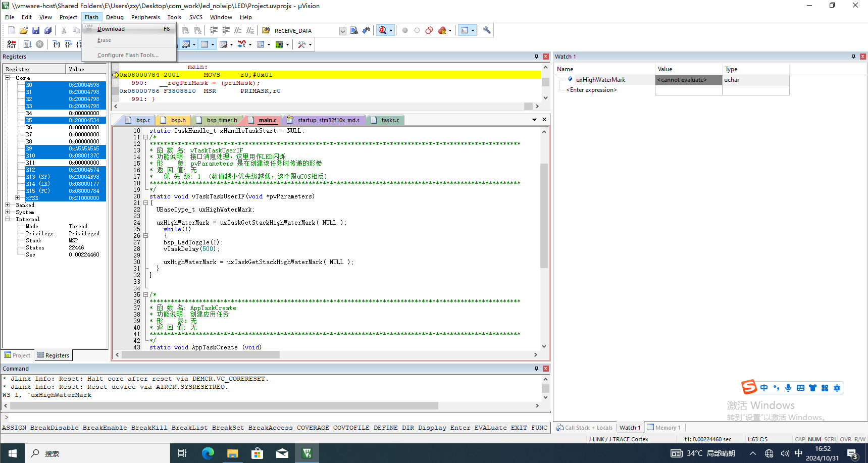Click the editor horizontal scrollbar thumb
868x463 pixels.
coord(200,355)
